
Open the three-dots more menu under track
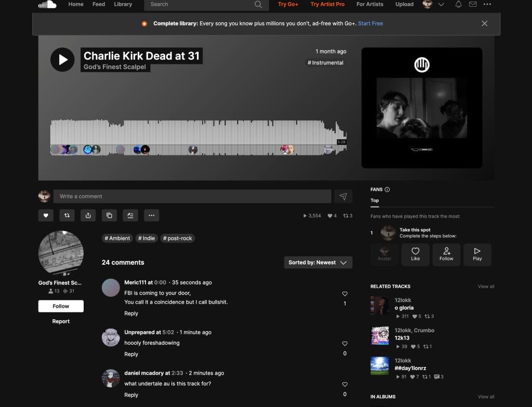coord(151,215)
